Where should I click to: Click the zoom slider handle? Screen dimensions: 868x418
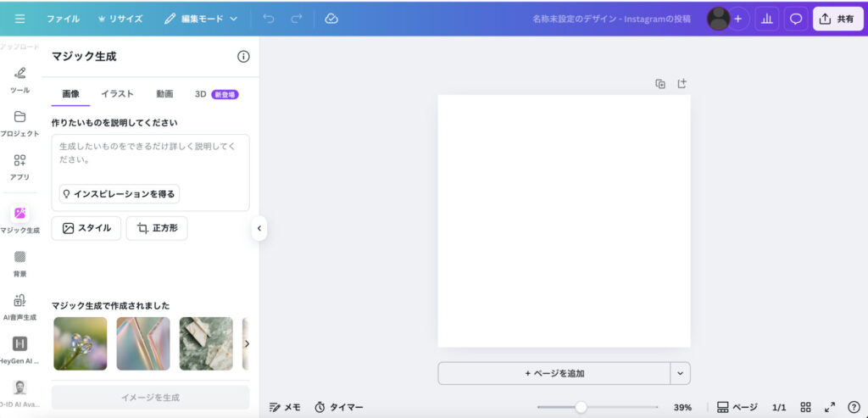[x=581, y=408]
